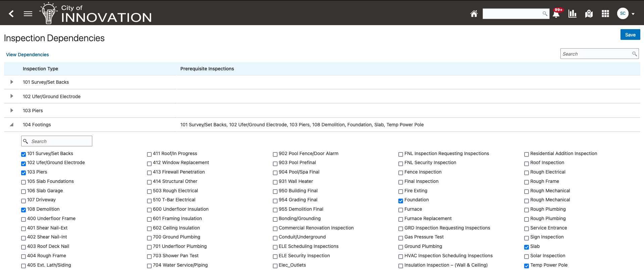Open the bar chart dashboard icon
This screenshot has height=270, width=644.
coord(573,14)
